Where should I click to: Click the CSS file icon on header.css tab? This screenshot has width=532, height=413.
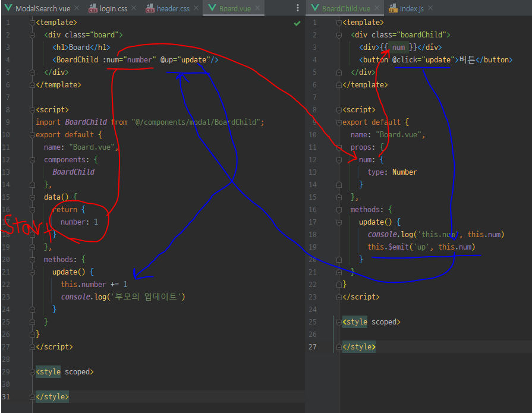pos(150,8)
